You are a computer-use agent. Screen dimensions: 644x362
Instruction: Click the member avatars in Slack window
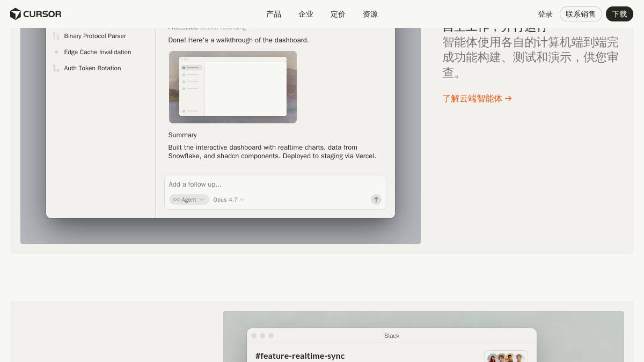(506, 357)
